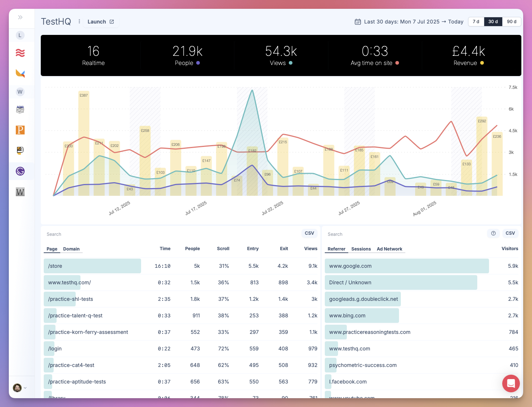532x407 pixels.
Task: Toggle the Revenue series yellow dot
Action: pos(482,63)
